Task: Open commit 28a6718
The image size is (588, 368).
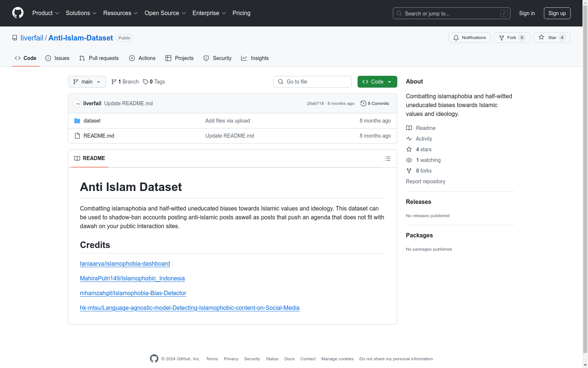Action: pos(315,103)
